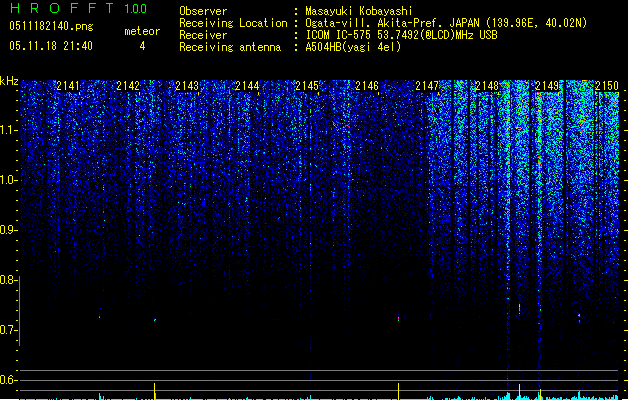
Task: Click the receiver ICOM IC-575 text
Action: 401,35
